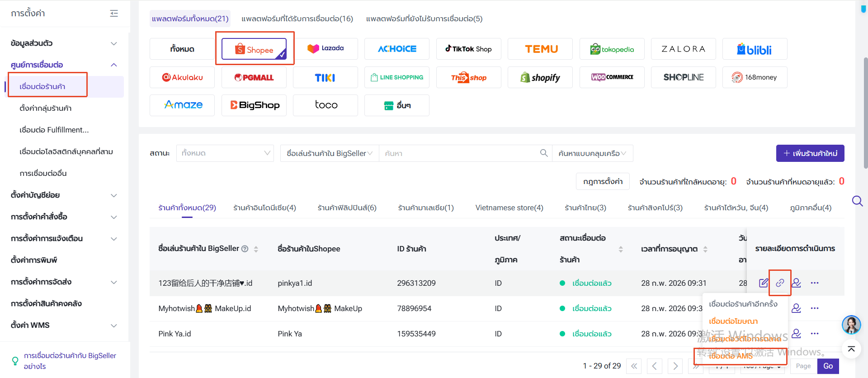
Task: Click the search magnifier icon in the search box
Action: point(544,153)
